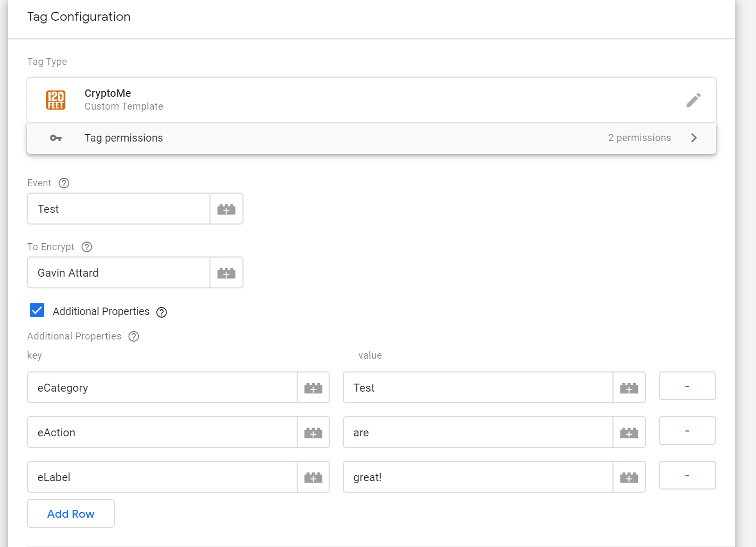This screenshot has width=756, height=547.
Task: Click the 2 permissions label
Action: tap(640, 138)
